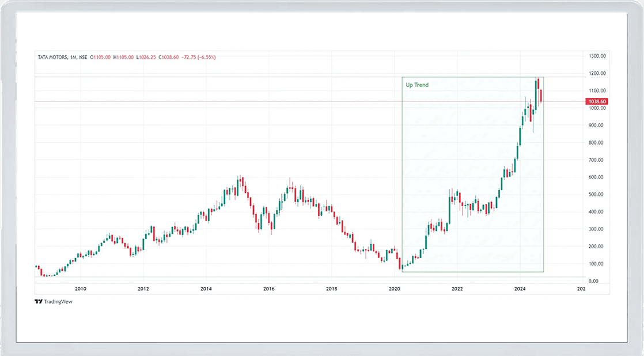Click the 1200.00 price axis label

coord(596,73)
